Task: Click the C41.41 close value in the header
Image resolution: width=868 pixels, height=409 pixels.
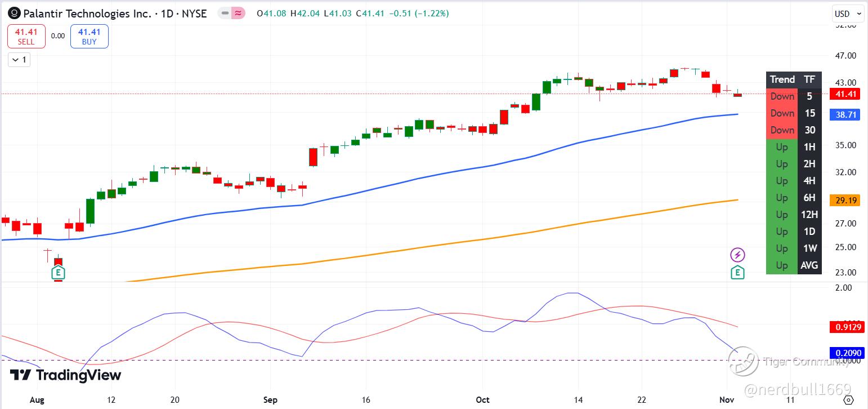Action: point(371,14)
